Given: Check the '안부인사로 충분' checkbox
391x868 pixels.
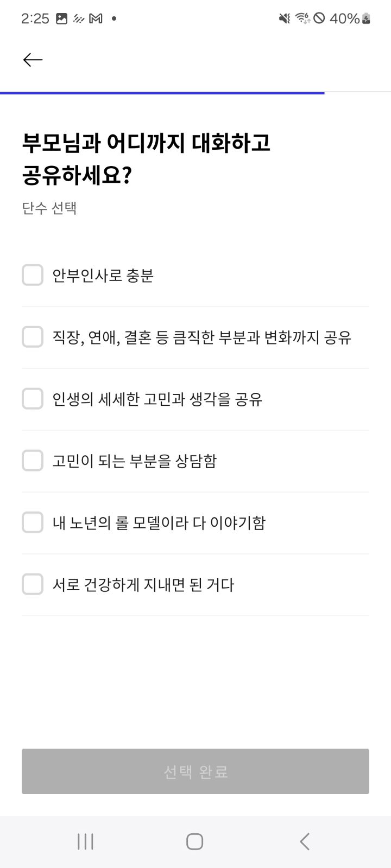Looking at the screenshot, I should pyautogui.click(x=33, y=275).
